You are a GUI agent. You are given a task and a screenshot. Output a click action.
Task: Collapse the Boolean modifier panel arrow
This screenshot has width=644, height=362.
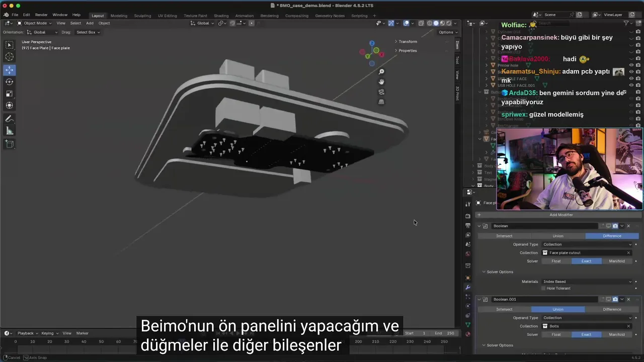(x=479, y=226)
